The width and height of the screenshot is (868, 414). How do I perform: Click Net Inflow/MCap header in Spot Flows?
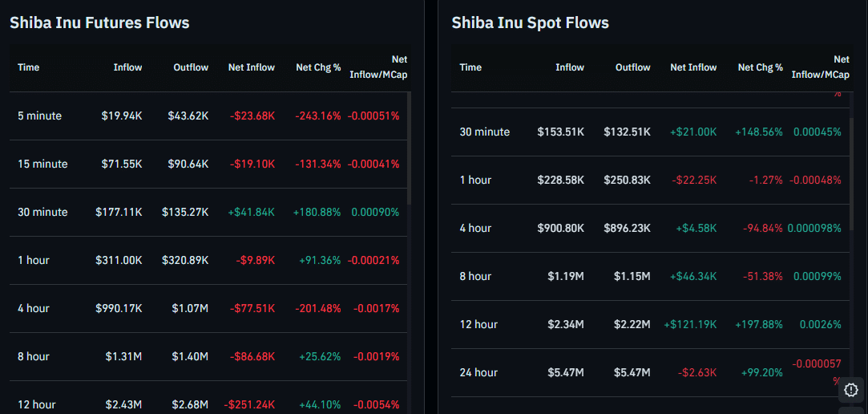coord(820,67)
